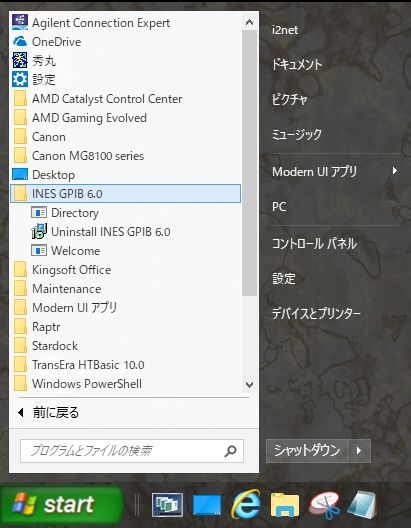Collapse the INES GPIB 6.0 folder
This screenshot has width=411, height=528.
126,194
